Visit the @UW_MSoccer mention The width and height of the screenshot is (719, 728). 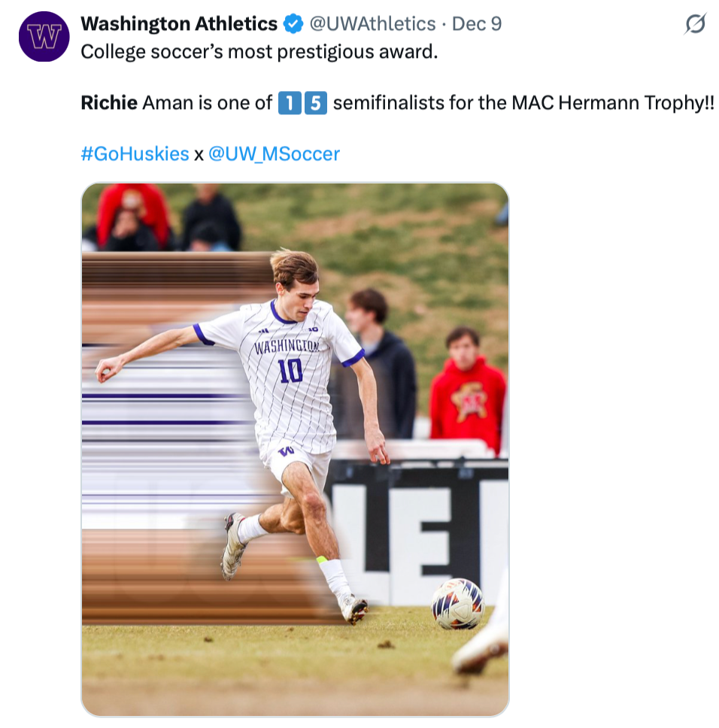[274, 154]
